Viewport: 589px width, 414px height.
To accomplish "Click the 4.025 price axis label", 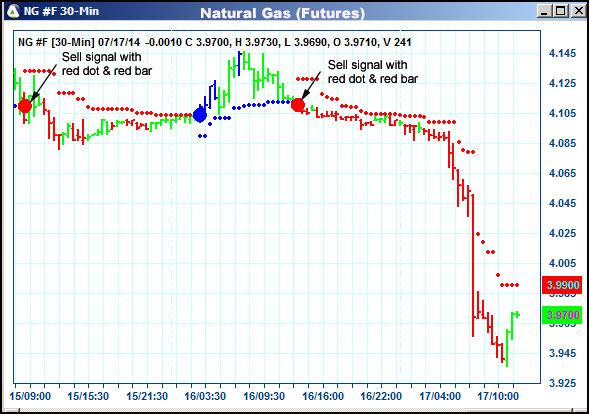I will click(x=562, y=234).
